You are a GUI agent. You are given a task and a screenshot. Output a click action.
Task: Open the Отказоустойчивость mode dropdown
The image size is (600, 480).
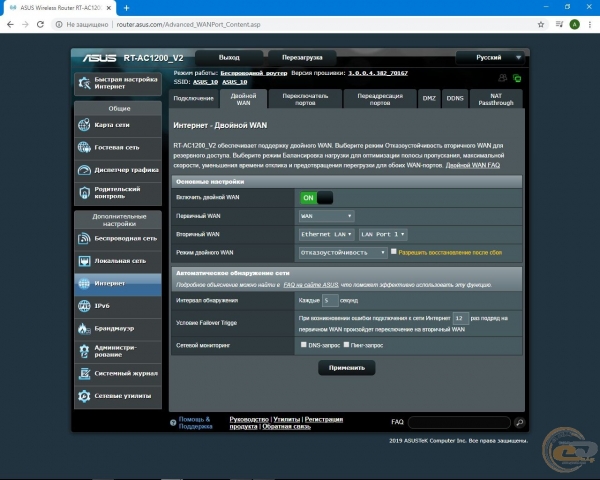tap(343, 253)
